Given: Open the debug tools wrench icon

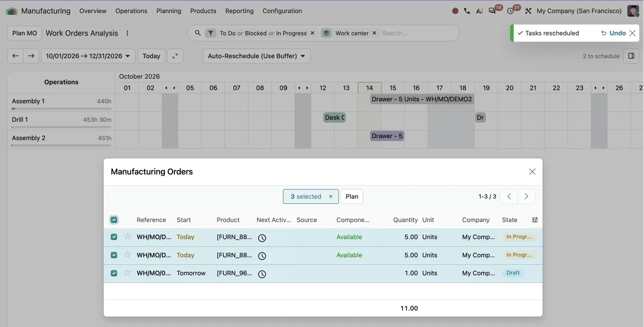Looking at the screenshot, I should pos(528,11).
